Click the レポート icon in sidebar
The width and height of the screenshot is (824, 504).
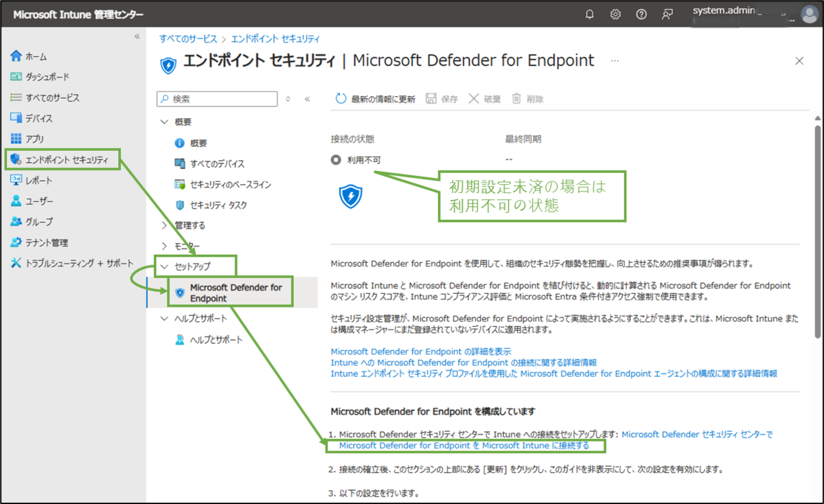point(16,180)
